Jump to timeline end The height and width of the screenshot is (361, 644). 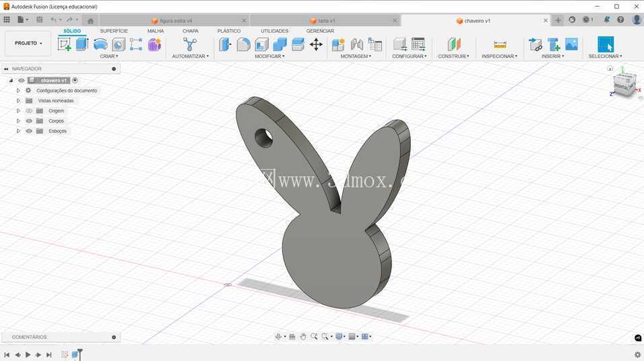pyautogui.click(x=49, y=354)
